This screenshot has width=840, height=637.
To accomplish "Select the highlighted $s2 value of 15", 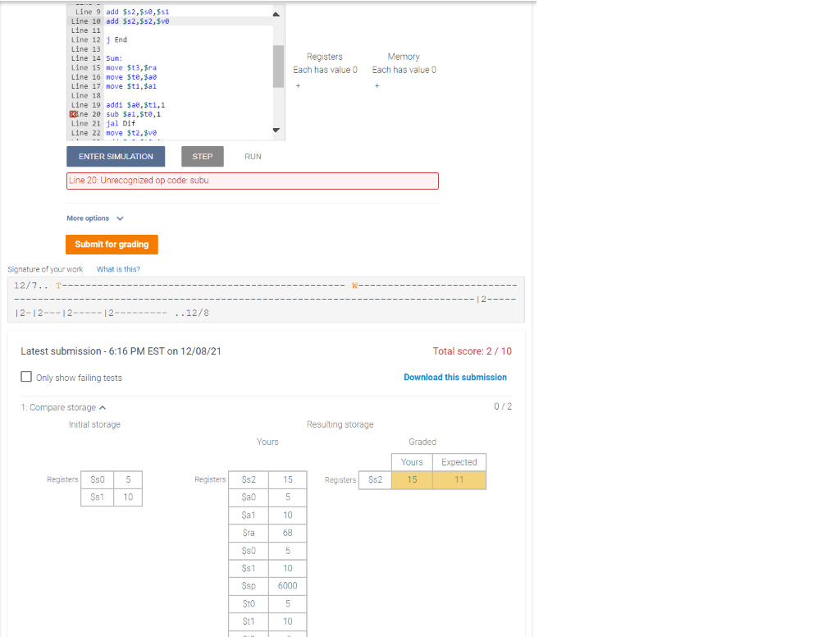I will coord(411,480).
